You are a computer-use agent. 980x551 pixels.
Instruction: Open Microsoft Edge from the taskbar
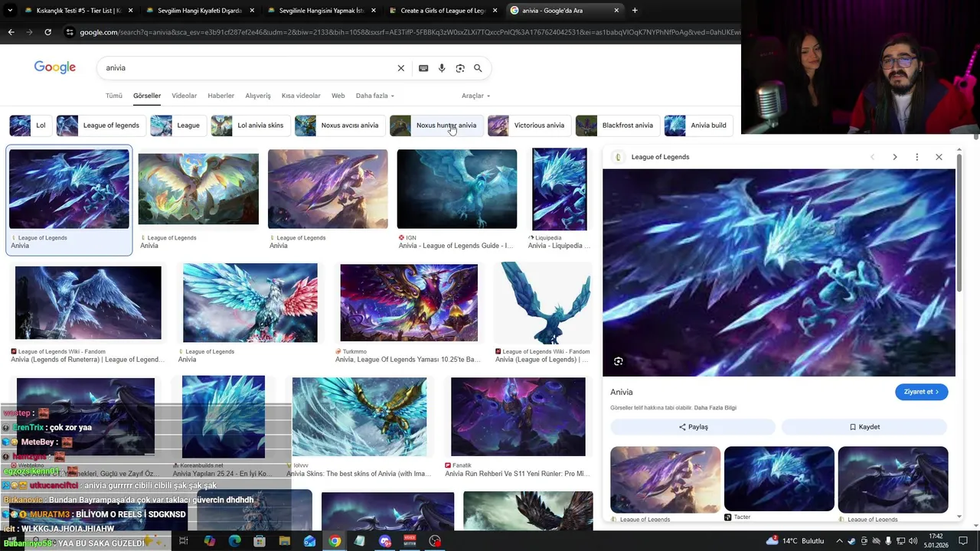(x=234, y=541)
